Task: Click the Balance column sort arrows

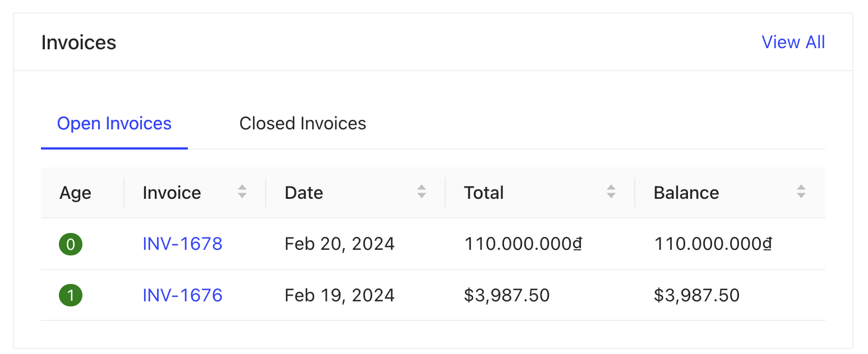Action: [801, 192]
